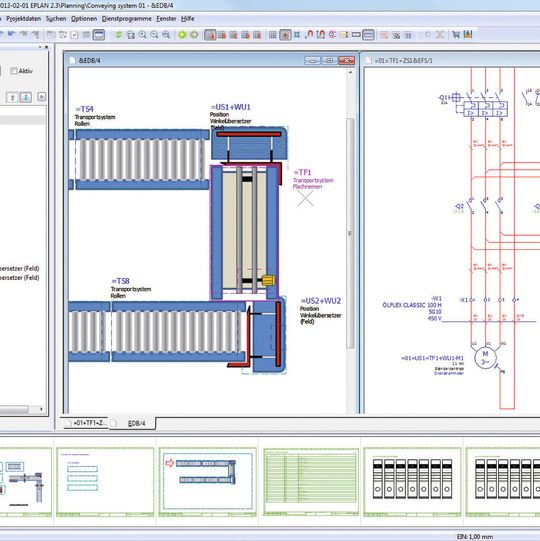Image resolution: width=540 pixels, height=541 pixels.
Task: Switch to the EDB/4 page tab
Action: coord(133,423)
